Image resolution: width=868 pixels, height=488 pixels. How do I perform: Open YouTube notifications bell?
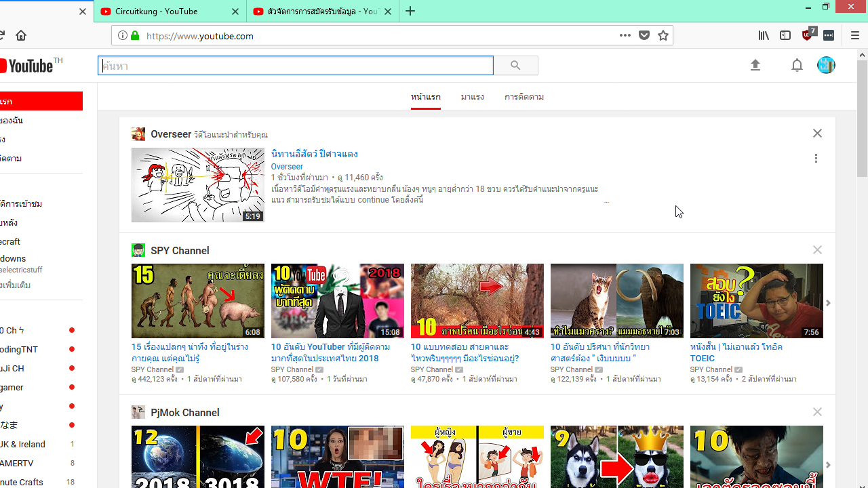point(797,65)
